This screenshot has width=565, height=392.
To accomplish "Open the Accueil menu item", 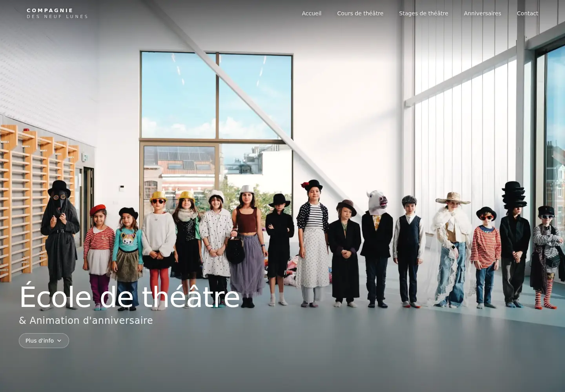I will pyautogui.click(x=312, y=13).
